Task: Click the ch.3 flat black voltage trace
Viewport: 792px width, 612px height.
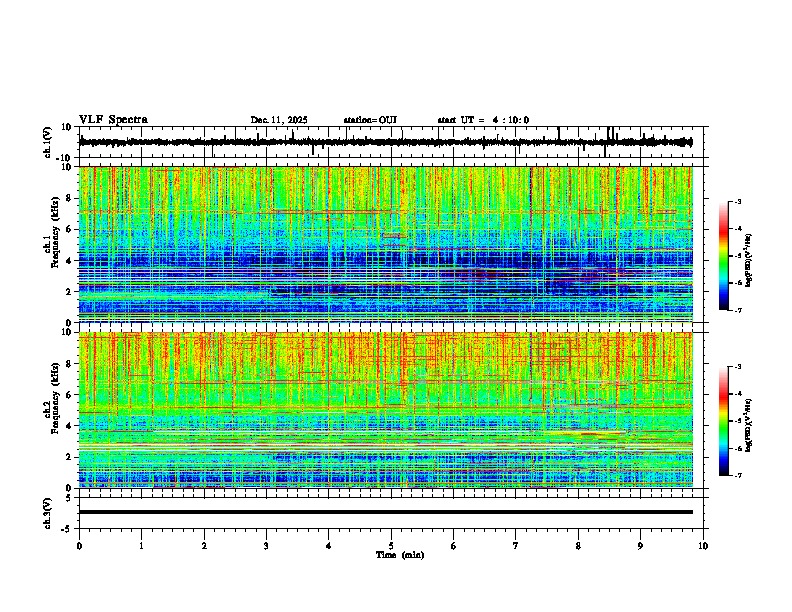Action: pos(386,512)
